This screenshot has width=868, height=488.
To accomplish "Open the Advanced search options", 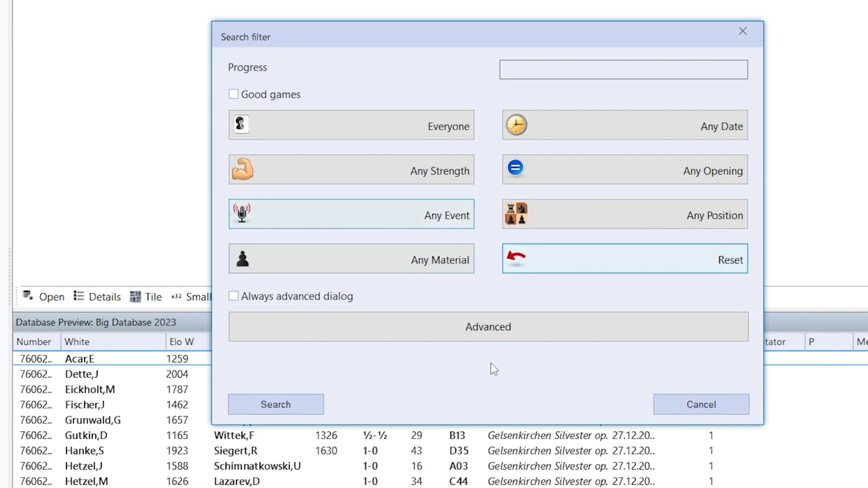I will [488, 327].
